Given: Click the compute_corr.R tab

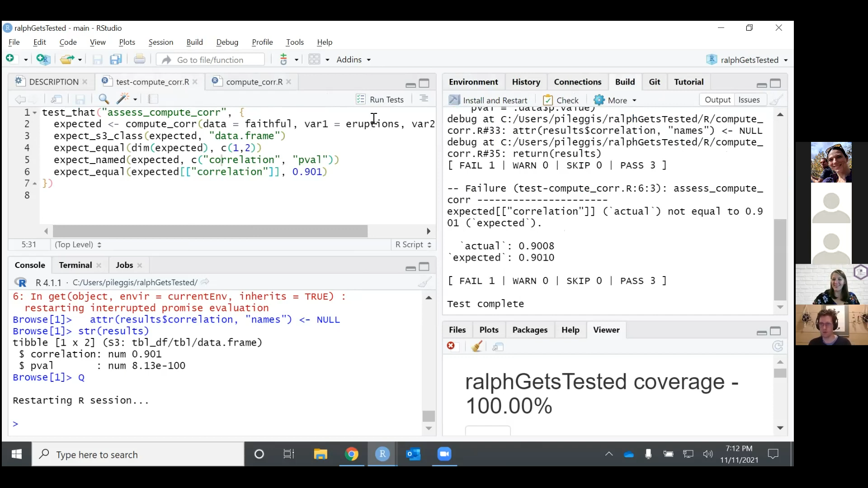Looking at the screenshot, I should (x=253, y=82).
